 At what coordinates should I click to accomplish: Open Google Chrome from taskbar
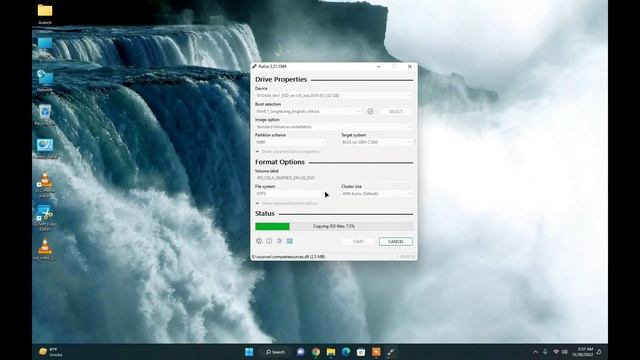point(316,352)
